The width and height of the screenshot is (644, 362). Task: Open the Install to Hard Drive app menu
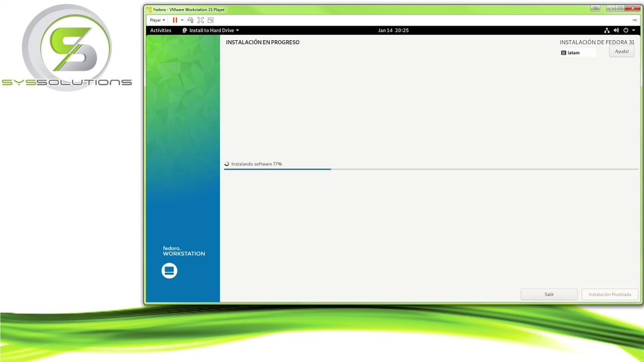[211, 30]
